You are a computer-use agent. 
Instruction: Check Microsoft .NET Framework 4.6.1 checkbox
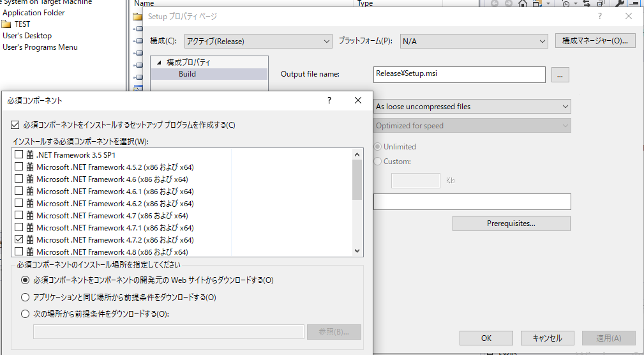[x=19, y=191]
